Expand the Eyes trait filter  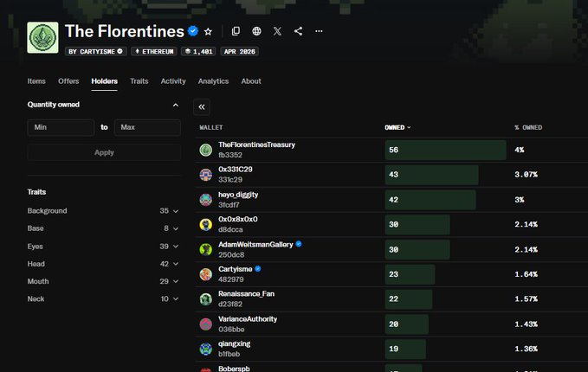click(103, 247)
